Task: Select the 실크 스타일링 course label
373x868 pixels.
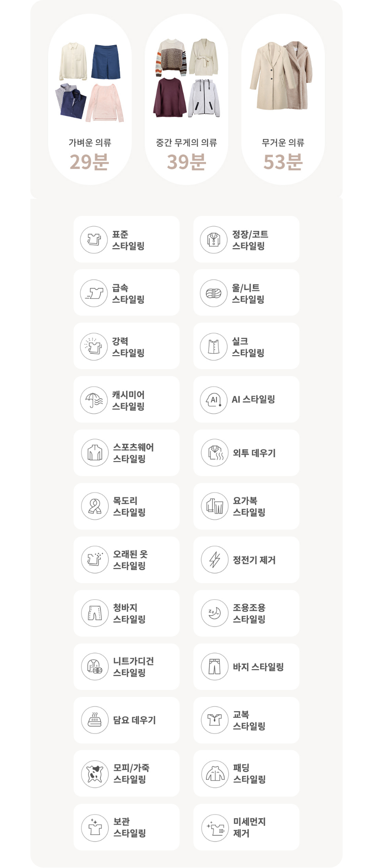Action: click(248, 347)
